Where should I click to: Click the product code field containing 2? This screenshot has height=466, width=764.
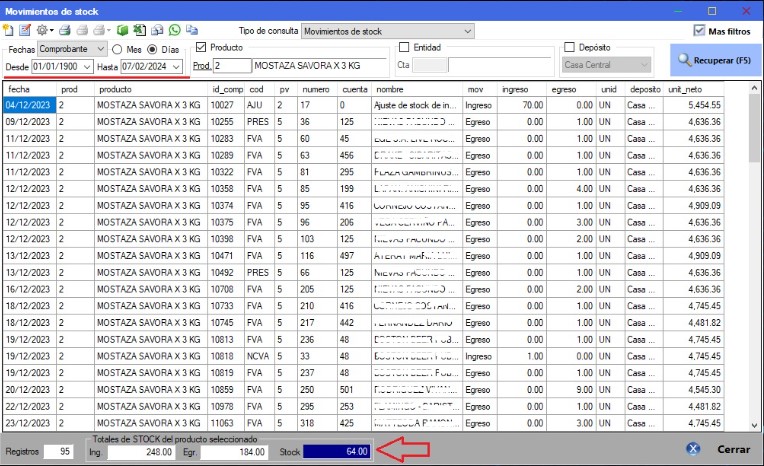(232, 65)
